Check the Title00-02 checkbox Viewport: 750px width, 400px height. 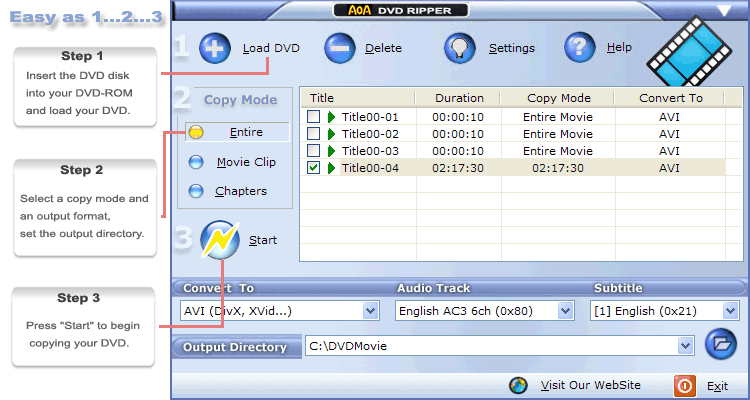click(x=313, y=134)
